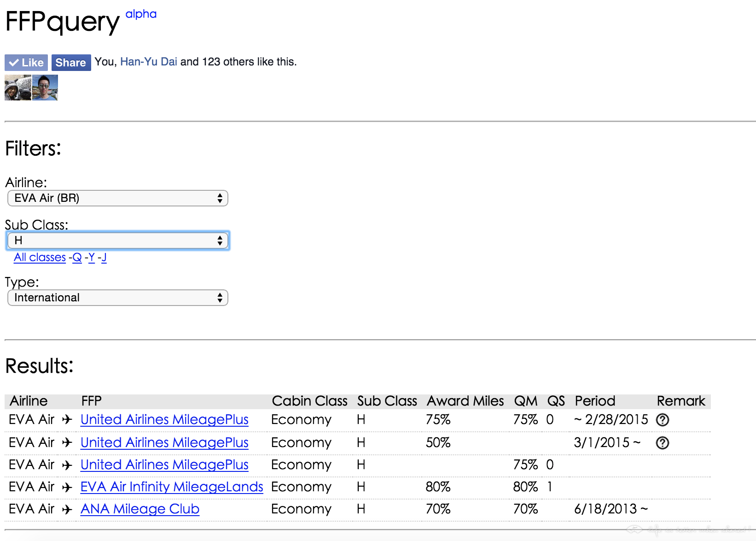Click the All classes link
Image resolution: width=756 pixels, height=541 pixels.
point(40,257)
